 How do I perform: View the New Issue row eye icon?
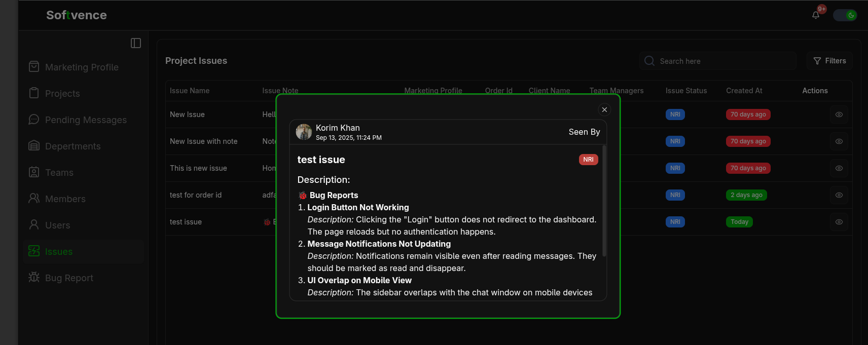[x=839, y=114]
